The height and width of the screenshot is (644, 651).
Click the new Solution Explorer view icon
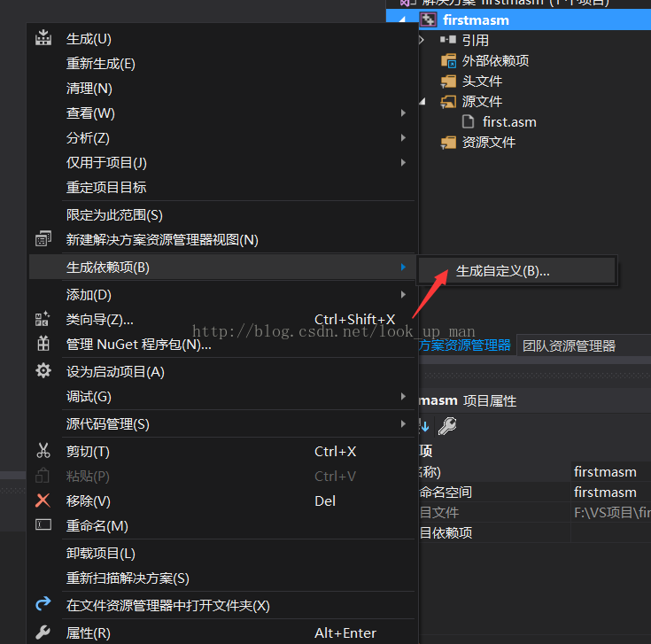coord(43,239)
